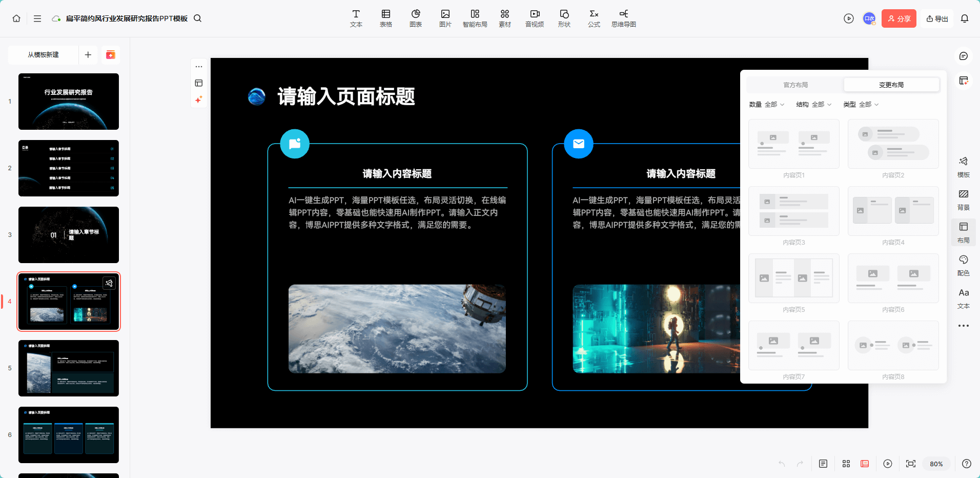Insert audio or video via 音视频
This screenshot has width=980, height=478.
pyautogui.click(x=535, y=18)
